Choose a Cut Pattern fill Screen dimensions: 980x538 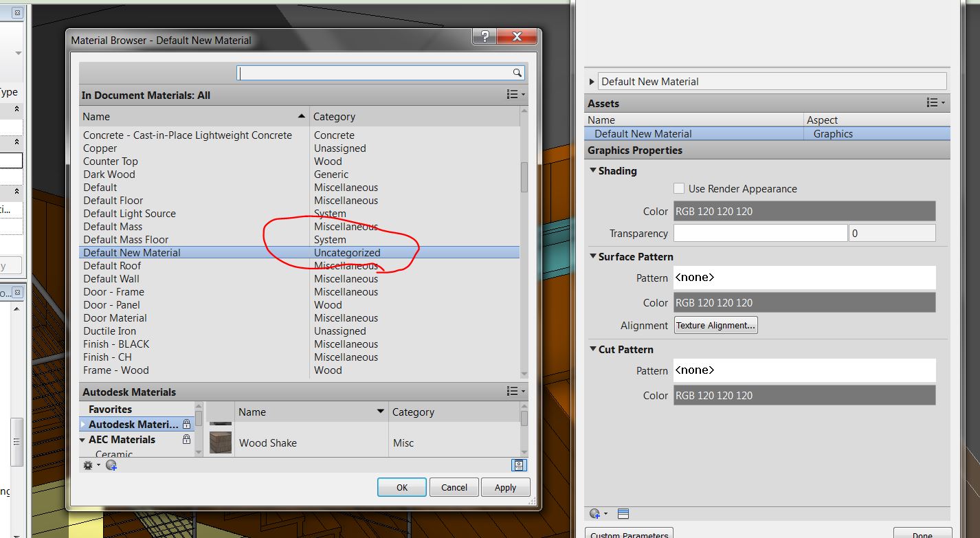pos(804,370)
